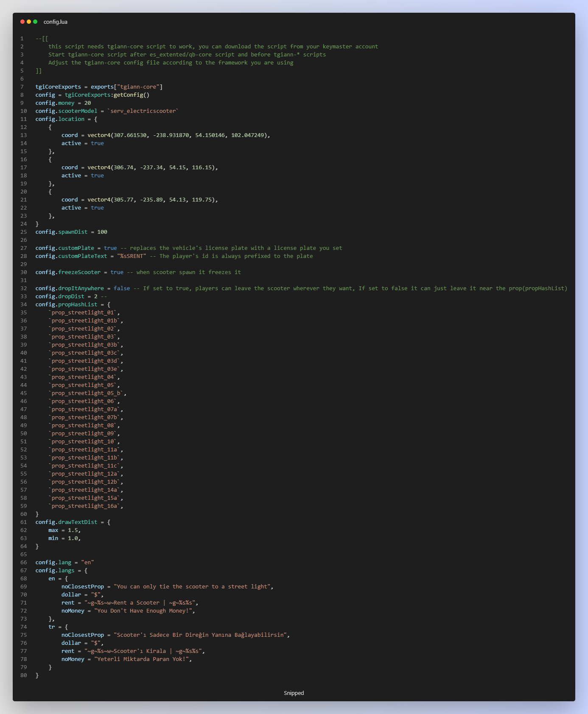Click 'config.spawnDist = 100' line
This screenshot has width=588, height=714.
click(x=71, y=232)
